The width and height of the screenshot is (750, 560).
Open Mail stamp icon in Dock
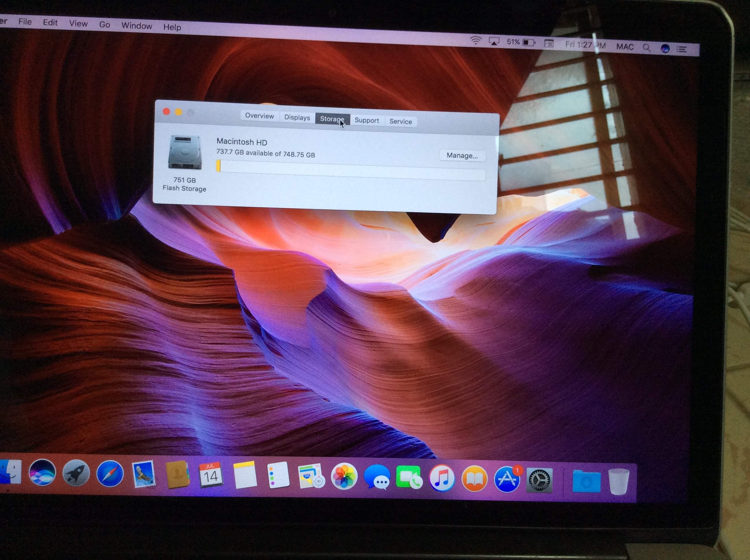tap(144, 474)
